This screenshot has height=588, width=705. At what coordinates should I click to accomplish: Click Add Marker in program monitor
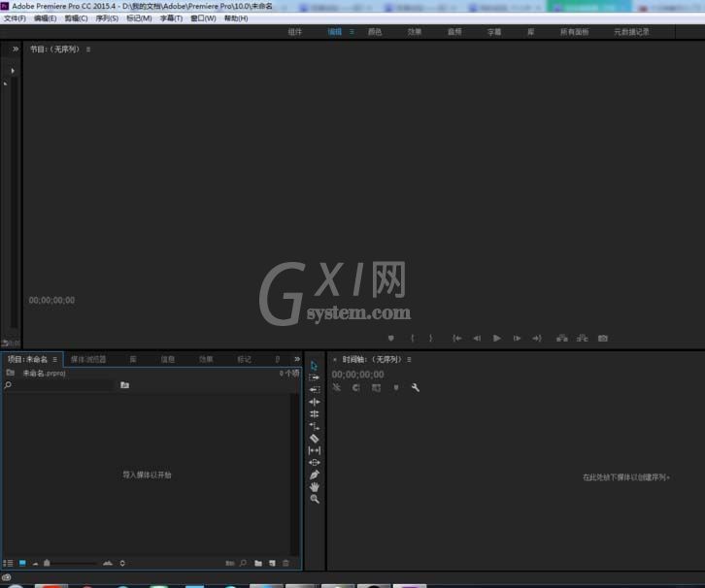click(x=391, y=339)
